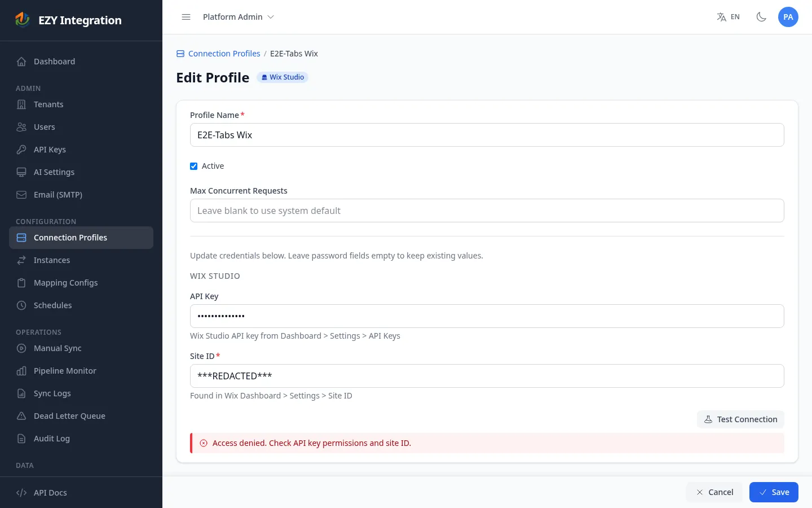
Task: Click the breadcrumb Connection Profiles icon
Action: click(180, 54)
